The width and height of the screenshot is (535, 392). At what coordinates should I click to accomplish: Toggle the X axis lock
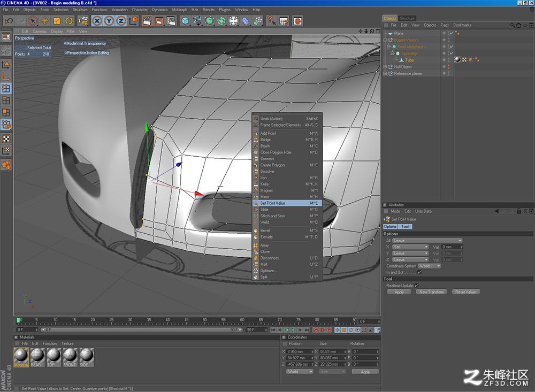point(97,21)
